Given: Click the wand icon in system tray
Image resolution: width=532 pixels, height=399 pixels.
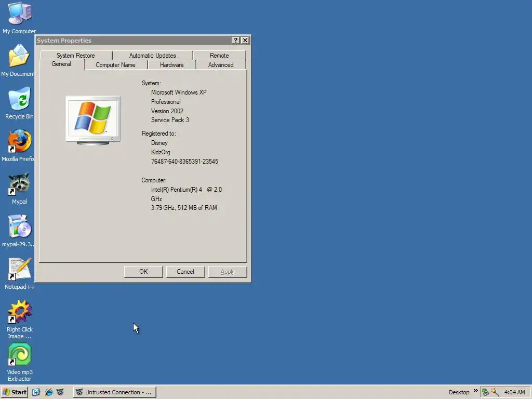Looking at the screenshot, I should coord(495,392).
